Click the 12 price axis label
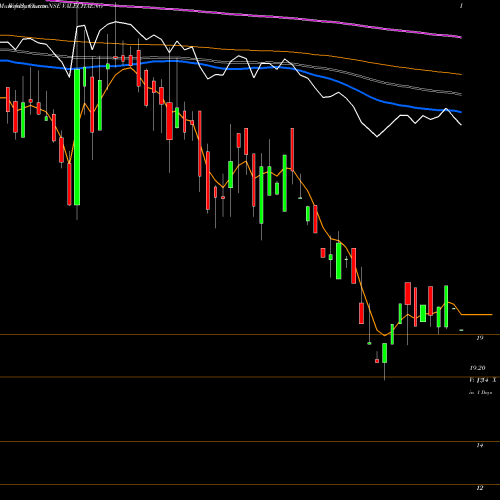 point(480,488)
